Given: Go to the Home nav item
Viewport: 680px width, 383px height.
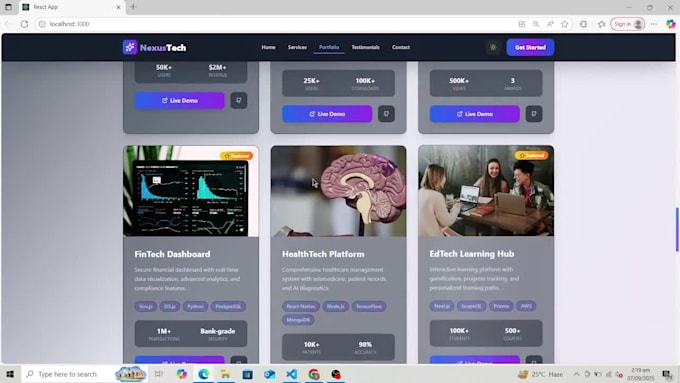Looking at the screenshot, I should click(268, 47).
